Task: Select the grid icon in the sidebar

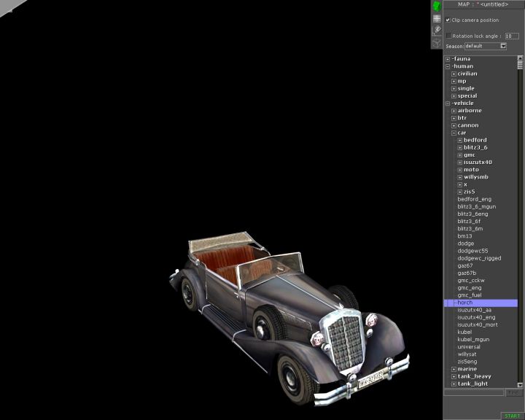Action: (x=437, y=18)
